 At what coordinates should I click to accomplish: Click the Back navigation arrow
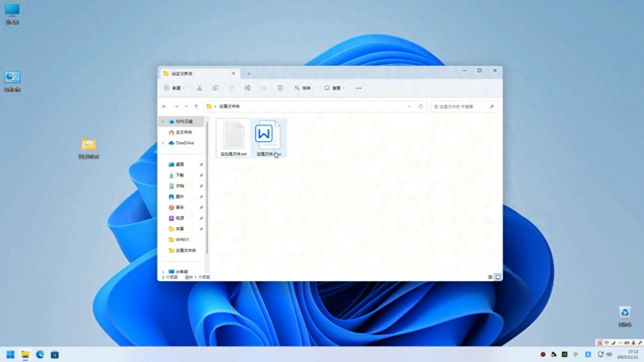point(164,106)
